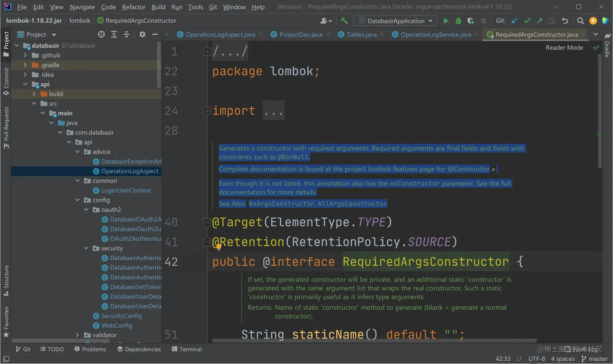Select LoginUserContext in the project tree
613x364 pixels.
click(126, 190)
